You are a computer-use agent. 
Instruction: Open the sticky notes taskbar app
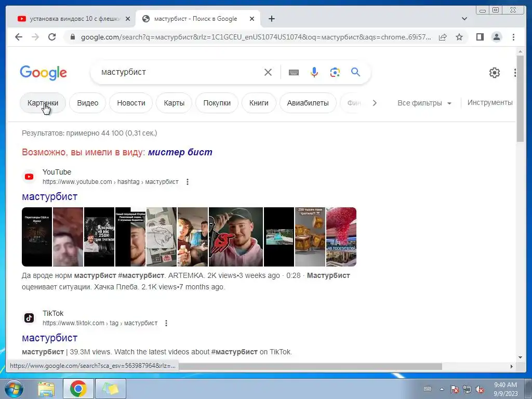(x=111, y=389)
